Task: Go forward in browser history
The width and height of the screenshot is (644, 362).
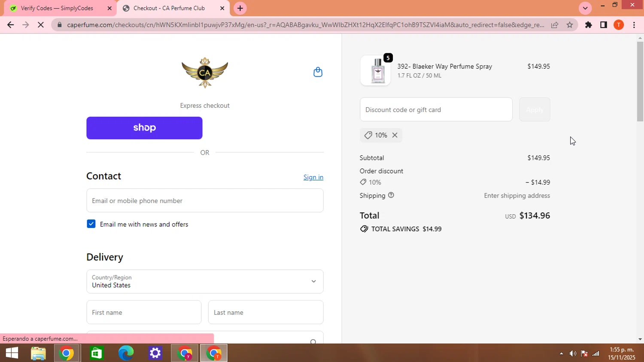Action: [x=26, y=25]
